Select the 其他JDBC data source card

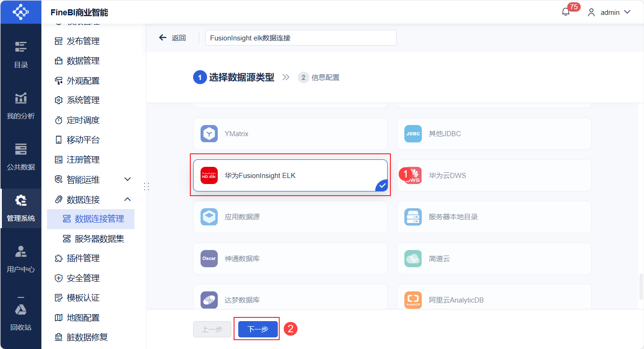(494, 134)
